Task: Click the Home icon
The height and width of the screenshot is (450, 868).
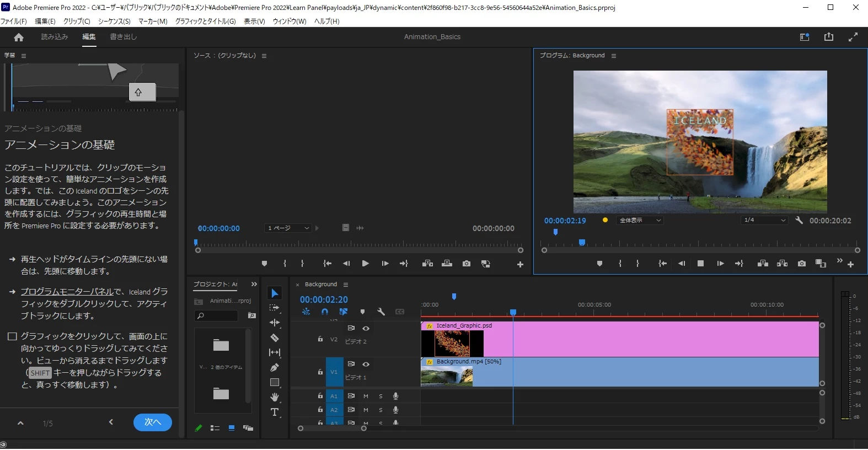Action: pyautogui.click(x=19, y=37)
